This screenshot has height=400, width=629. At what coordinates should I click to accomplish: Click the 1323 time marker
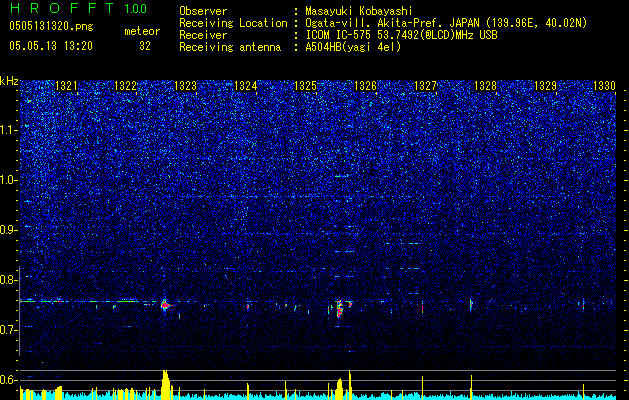click(186, 86)
